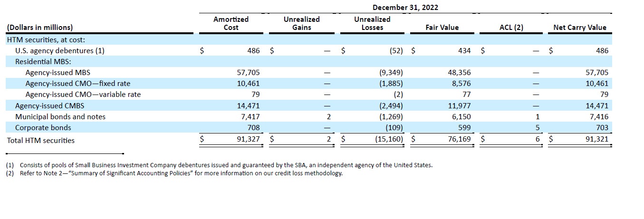Click the Municipal bonds and notes label
This screenshot has height=219, width=644.
(x=60, y=116)
